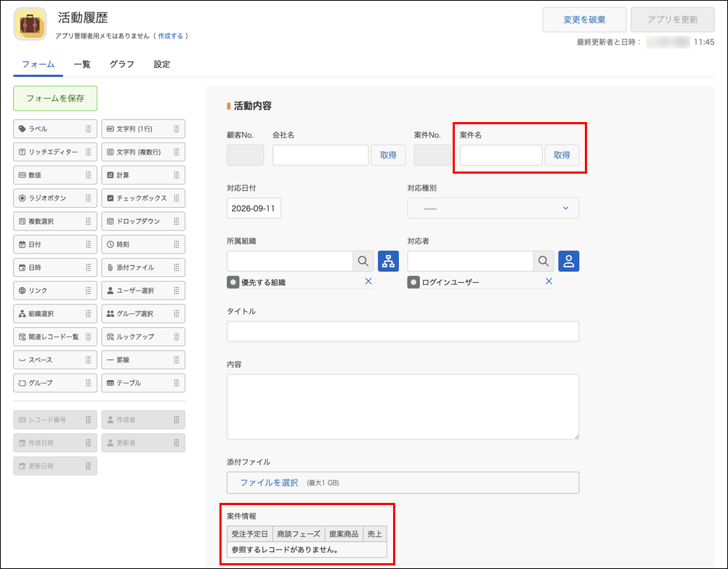Viewport: 728px width, 569px height.
Task: Select the 日時 field item
Action: pos(55,267)
